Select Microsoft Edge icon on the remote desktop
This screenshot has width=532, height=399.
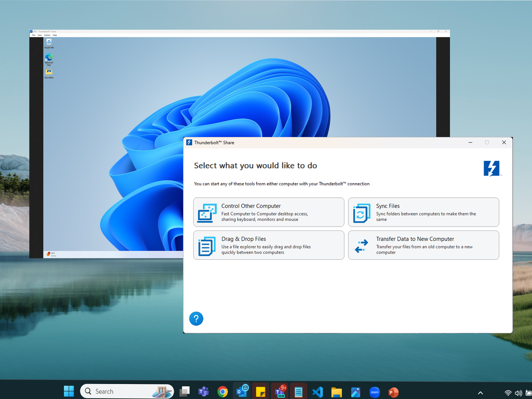pos(49,59)
